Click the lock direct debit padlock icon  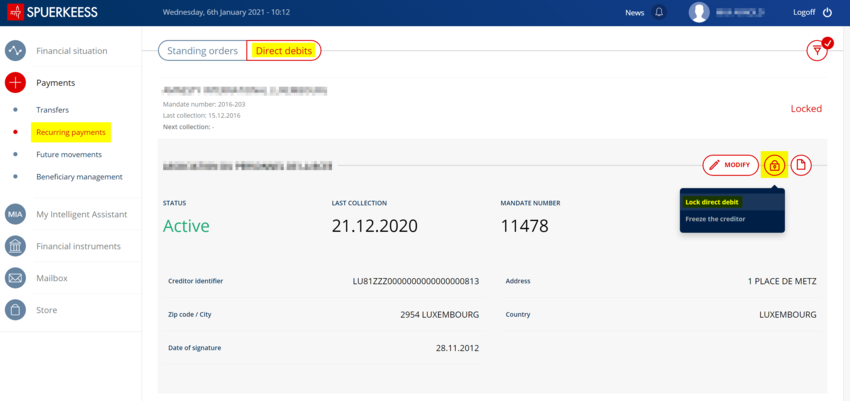774,165
